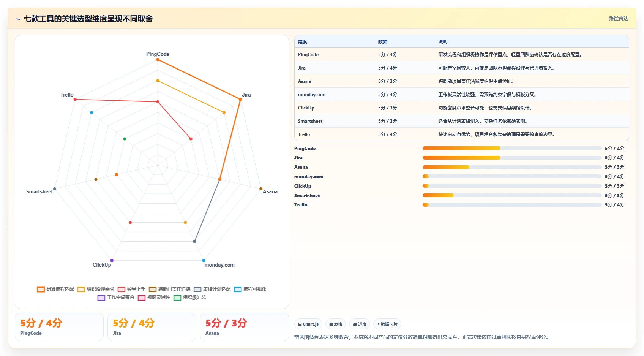Click the Chart.js chip icon
The height and width of the screenshot is (356, 644).
tap(300, 324)
